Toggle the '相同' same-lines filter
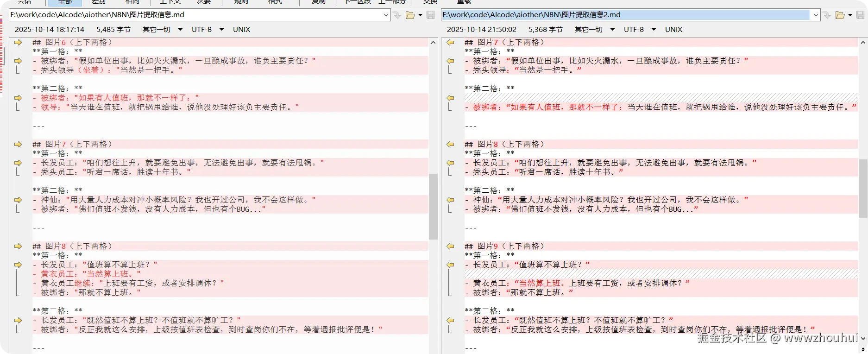This screenshot has width=868, height=354. point(132,2)
